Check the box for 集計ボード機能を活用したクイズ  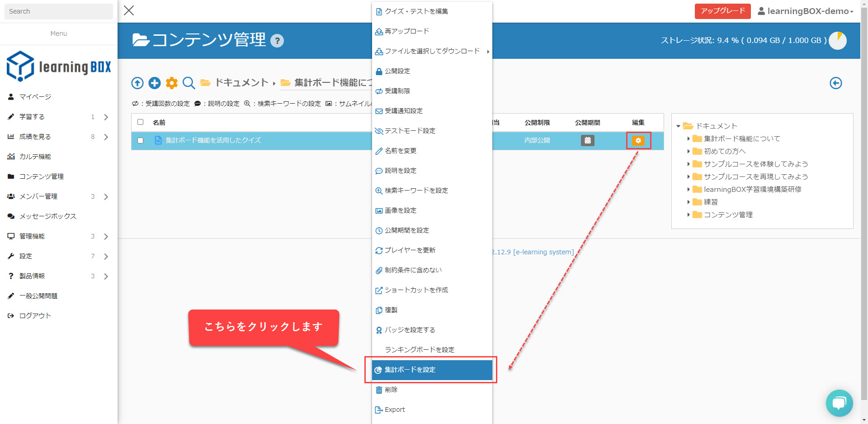[x=141, y=141]
